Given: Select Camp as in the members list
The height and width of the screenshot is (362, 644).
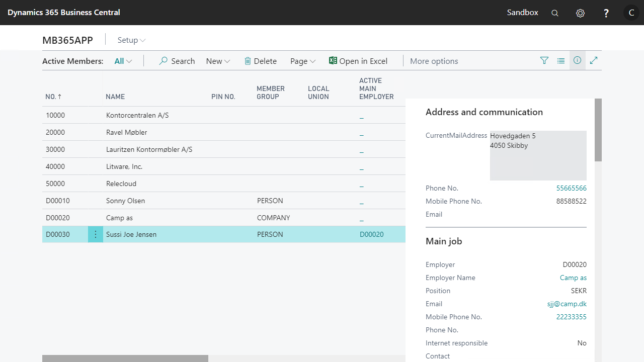Looking at the screenshot, I should pyautogui.click(x=119, y=218).
